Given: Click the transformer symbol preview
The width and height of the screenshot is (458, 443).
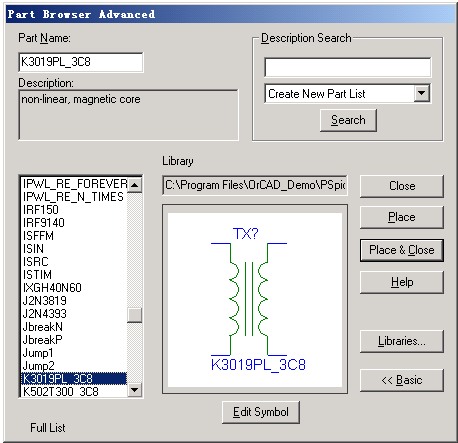Looking at the screenshot, I should click(255, 299).
